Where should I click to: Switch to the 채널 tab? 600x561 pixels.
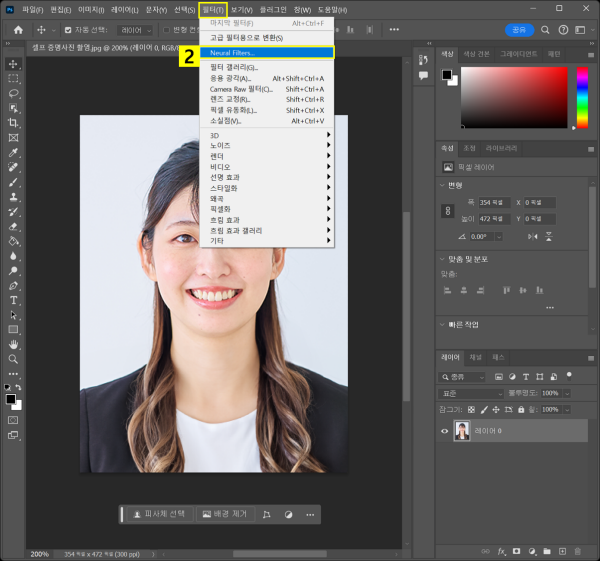pyautogui.click(x=475, y=357)
